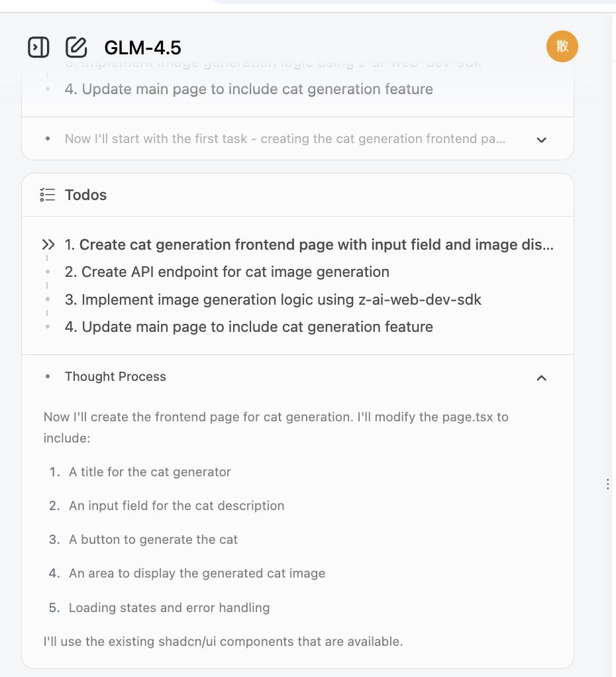Click the status dot for todo item 2
Image resolution: width=616 pixels, height=677 pixels.
click(x=48, y=272)
